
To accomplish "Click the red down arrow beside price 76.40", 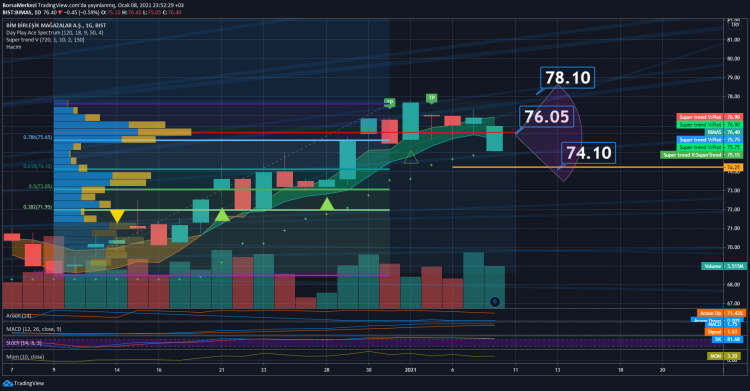I will click(60, 12).
